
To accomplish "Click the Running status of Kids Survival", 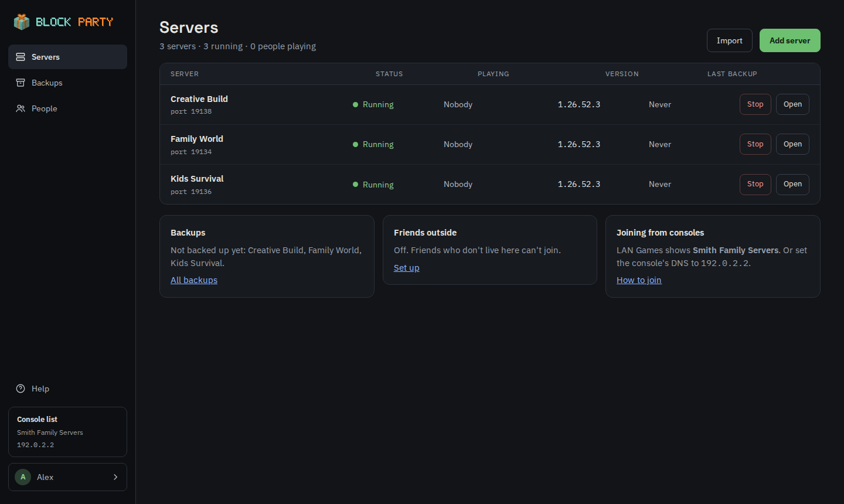I will 373,185.
